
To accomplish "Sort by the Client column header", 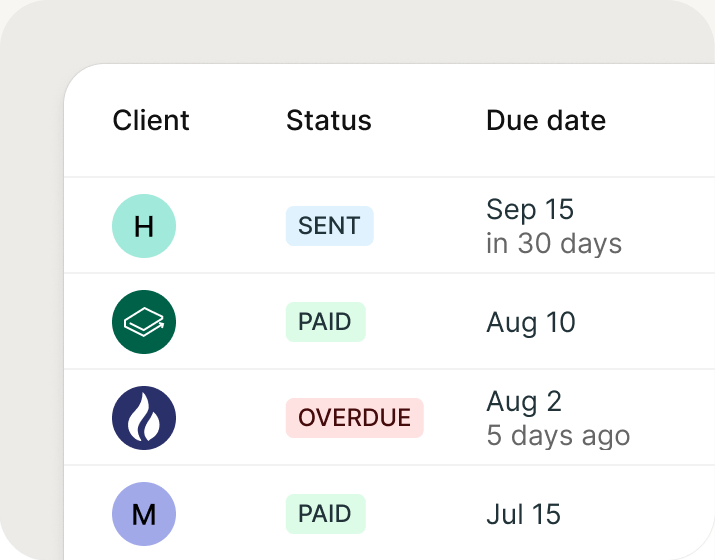I will tap(151, 120).
